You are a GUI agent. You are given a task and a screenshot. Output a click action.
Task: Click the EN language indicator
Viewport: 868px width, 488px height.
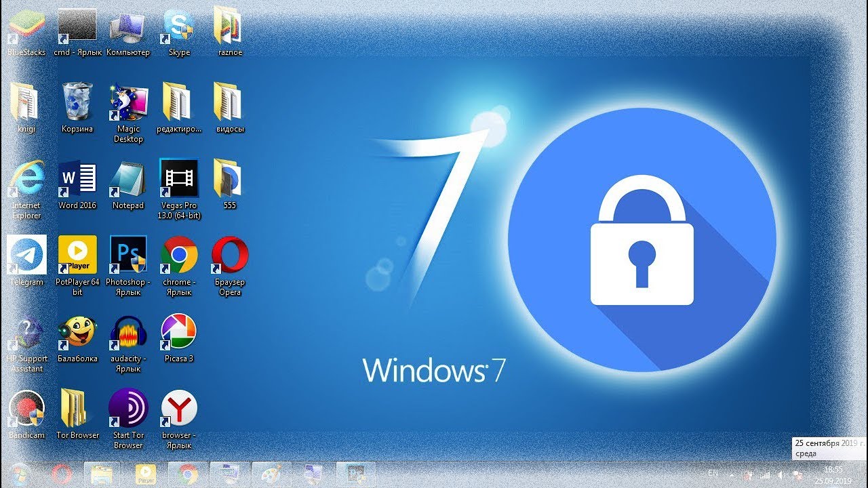point(713,472)
